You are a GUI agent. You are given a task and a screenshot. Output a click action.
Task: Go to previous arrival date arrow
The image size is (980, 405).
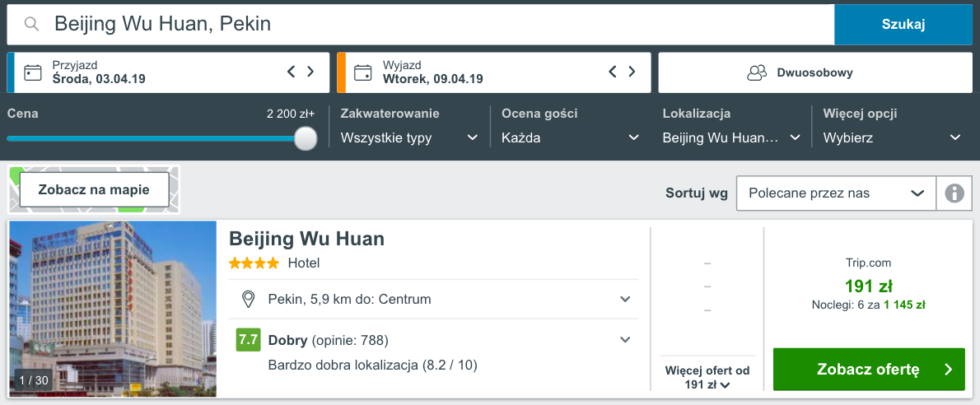(291, 72)
